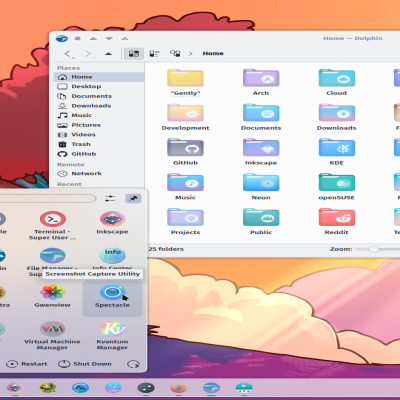Image resolution: width=400 pixels, height=400 pixels.
Task: Launch Spectacle screenshot utility
Action: coord(112,298)
